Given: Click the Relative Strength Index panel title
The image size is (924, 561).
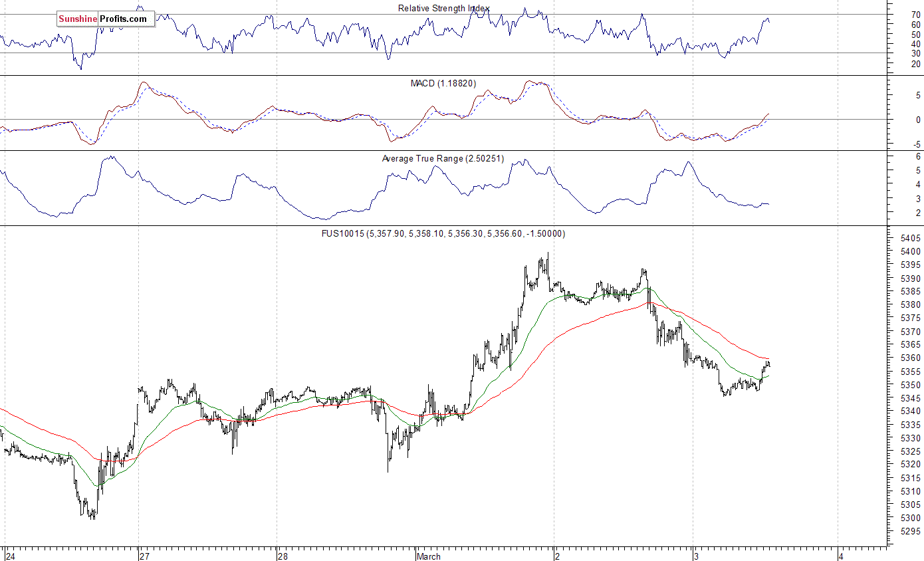Looking at the screenshot, I should 444,9.
